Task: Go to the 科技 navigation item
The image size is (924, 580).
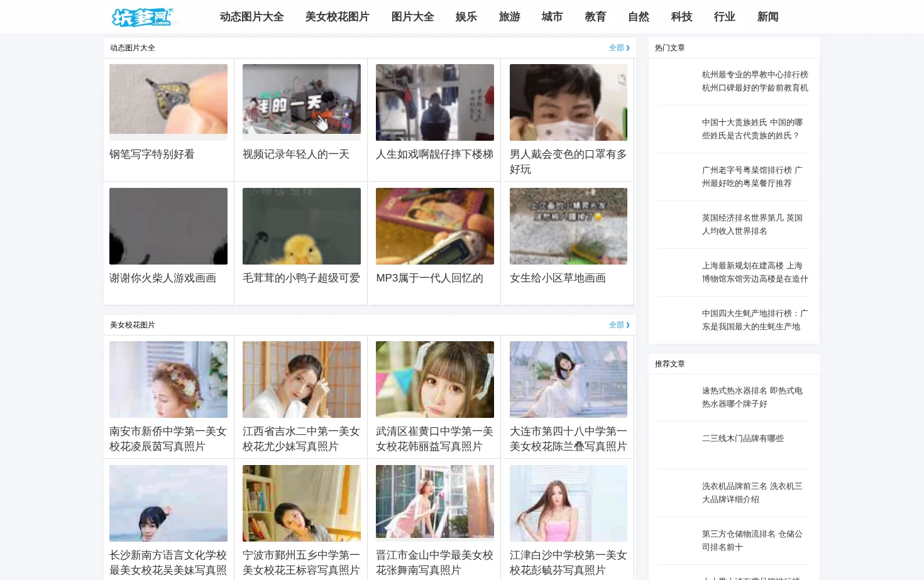Action: [681, 17]
